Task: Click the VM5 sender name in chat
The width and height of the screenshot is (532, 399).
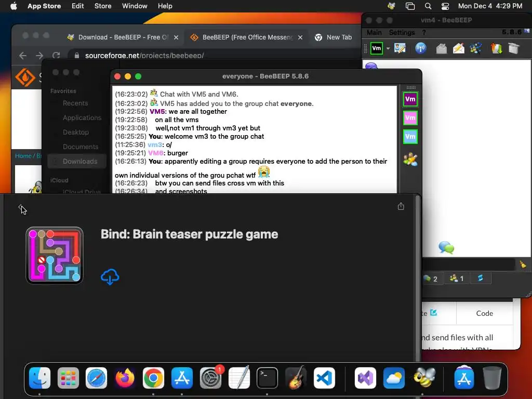Action: 157,112
